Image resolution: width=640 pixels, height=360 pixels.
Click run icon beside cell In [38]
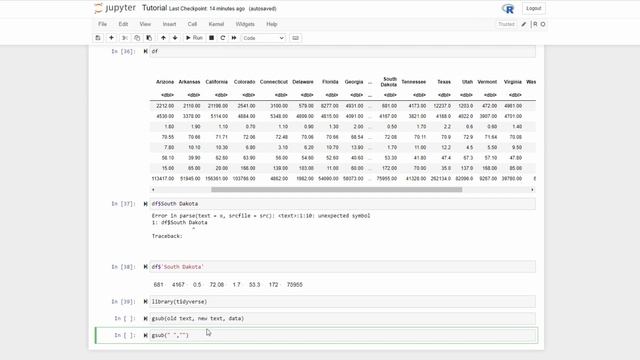(x=146, y=267)
